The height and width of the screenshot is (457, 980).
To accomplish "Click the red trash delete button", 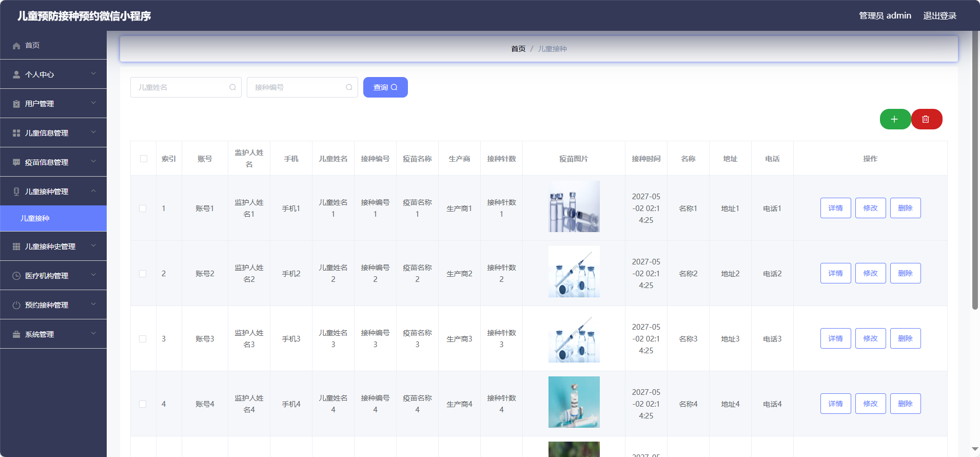I will pos(926,119).
